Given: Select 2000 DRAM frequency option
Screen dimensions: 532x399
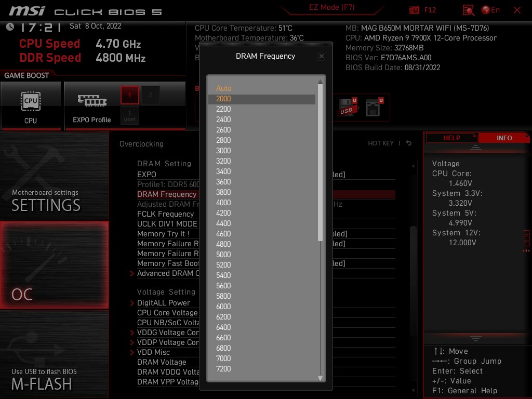Looking at the screenshot, I should (262, 99).
